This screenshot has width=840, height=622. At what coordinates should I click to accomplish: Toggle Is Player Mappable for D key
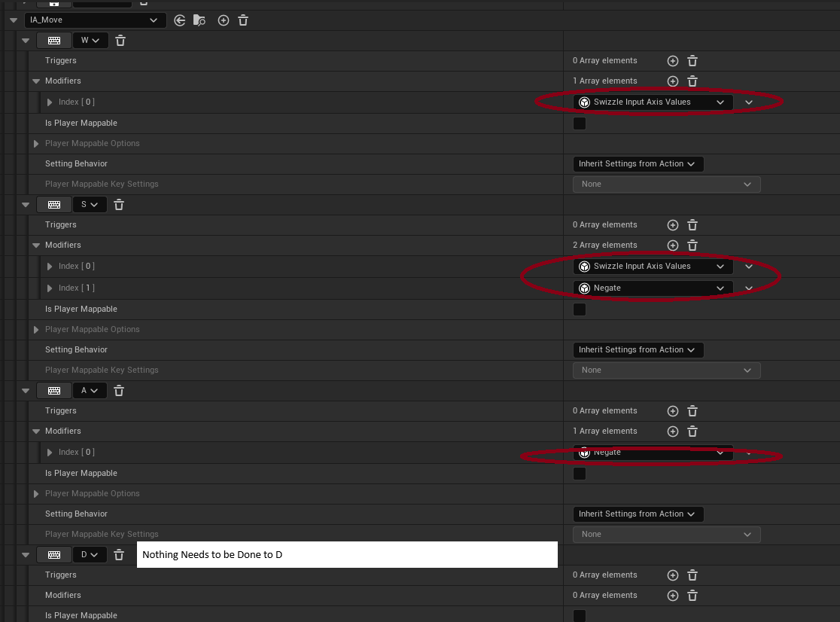[580, 615]
